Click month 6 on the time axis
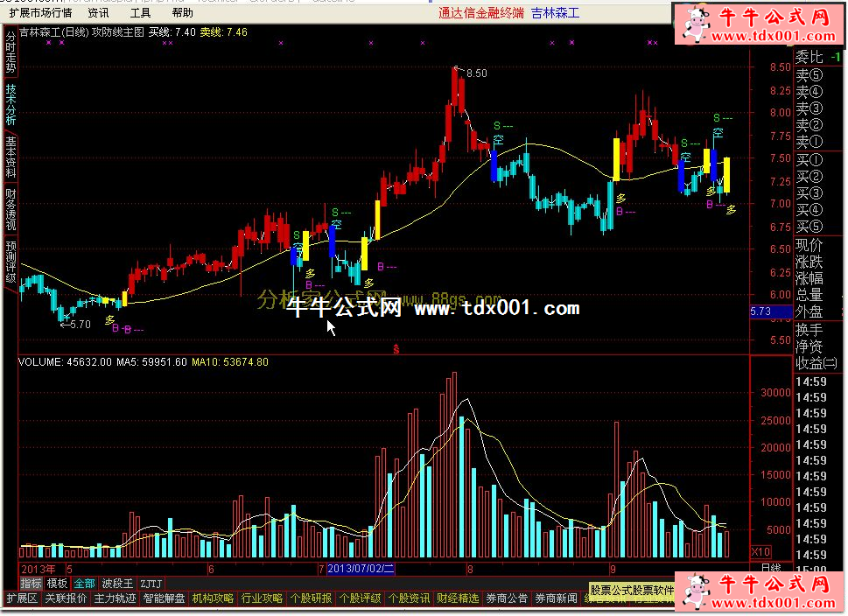 tap(211, 569)
